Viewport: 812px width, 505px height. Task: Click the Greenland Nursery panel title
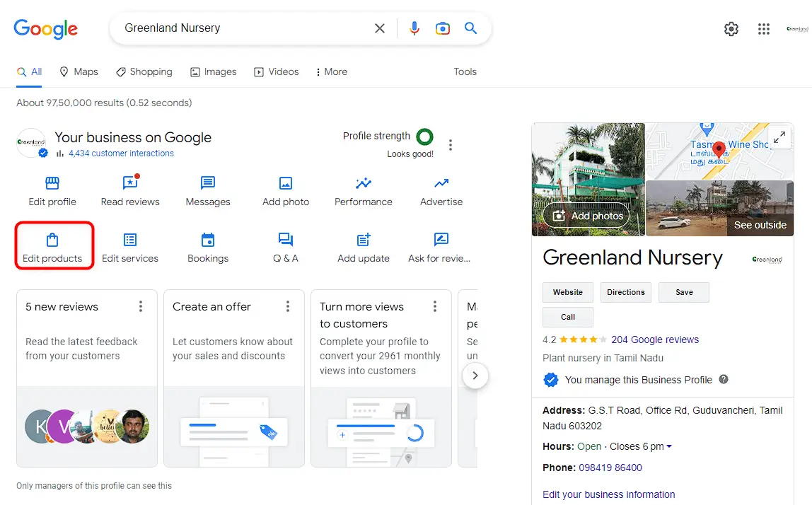(632, 258)
